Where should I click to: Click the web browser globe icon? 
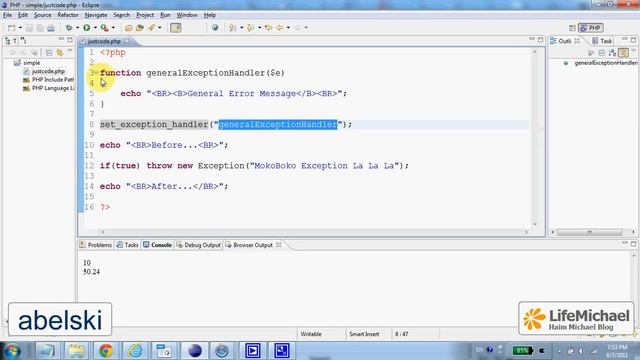[x=215, y=28]
